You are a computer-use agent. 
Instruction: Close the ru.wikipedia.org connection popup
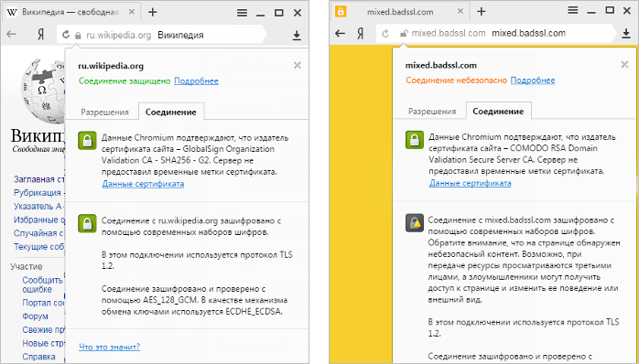click(298, 65)
